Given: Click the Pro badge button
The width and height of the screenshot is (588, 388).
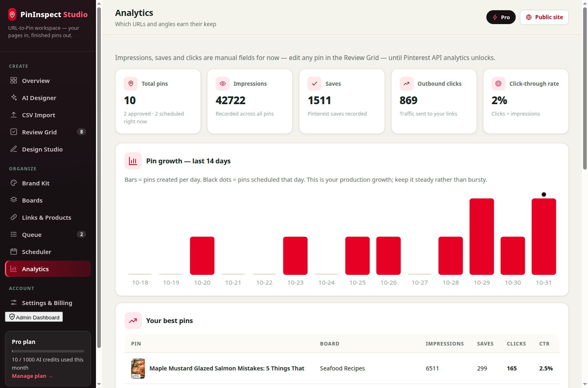Looking at the screenshot, I should point(501,17).
